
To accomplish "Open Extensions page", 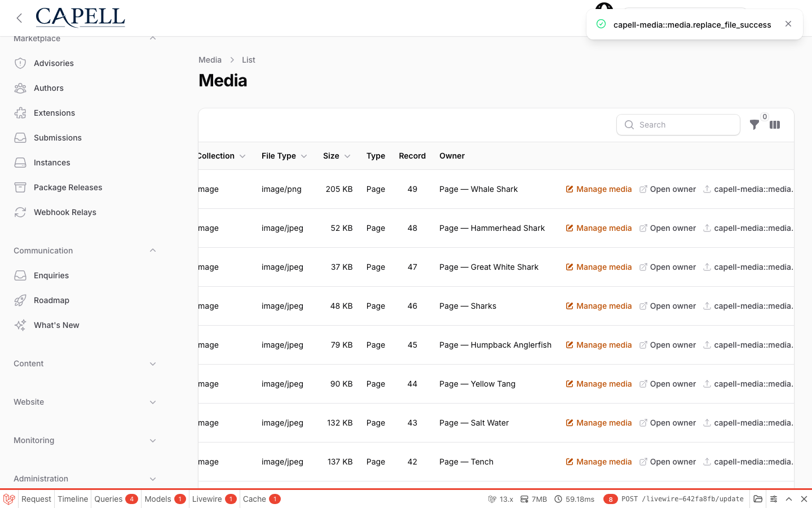I will 54,113.
